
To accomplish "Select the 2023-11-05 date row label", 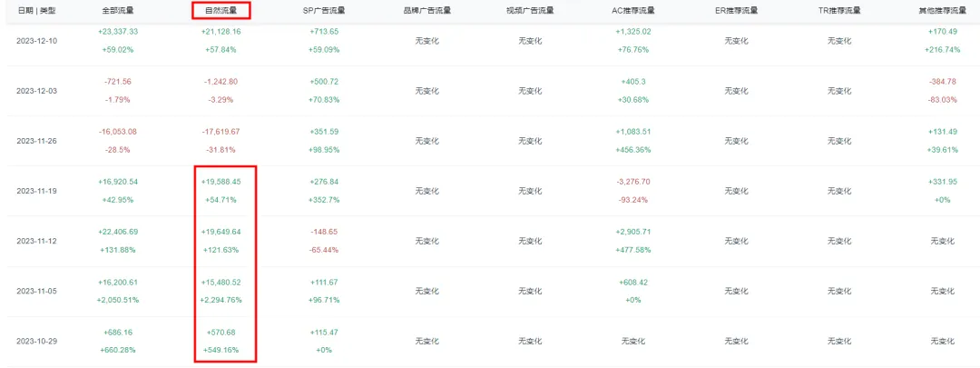I will click(37, 292).
